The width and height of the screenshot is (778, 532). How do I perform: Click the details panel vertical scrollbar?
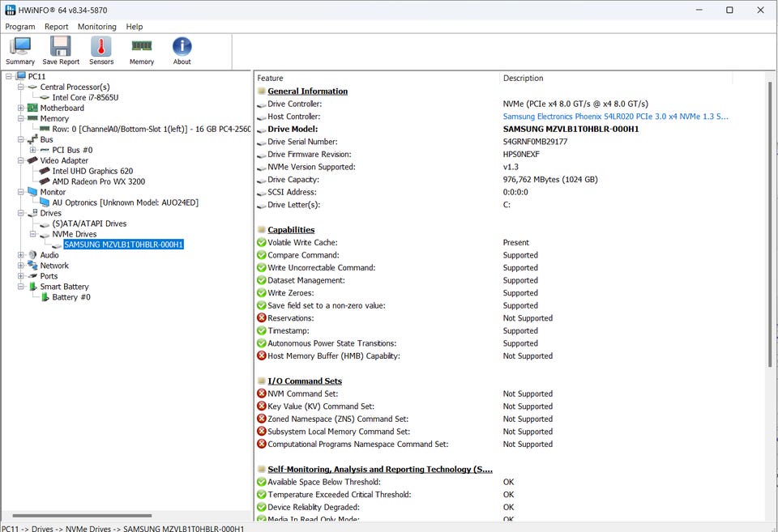tap(770, 223)
